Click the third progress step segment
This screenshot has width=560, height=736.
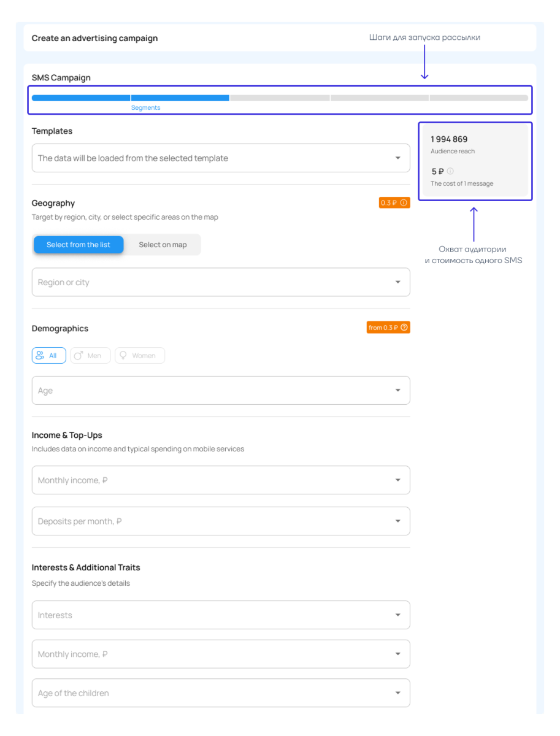click(x=280, y=98)
